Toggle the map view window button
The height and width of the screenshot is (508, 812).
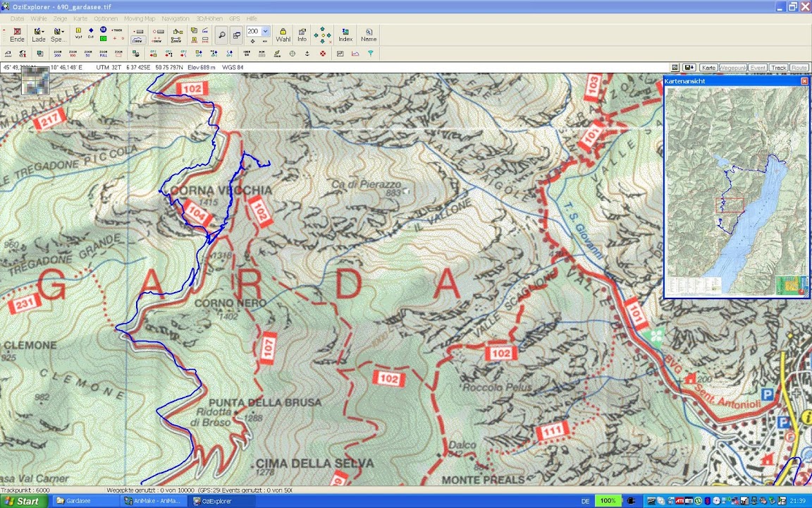tap(237, 35)
